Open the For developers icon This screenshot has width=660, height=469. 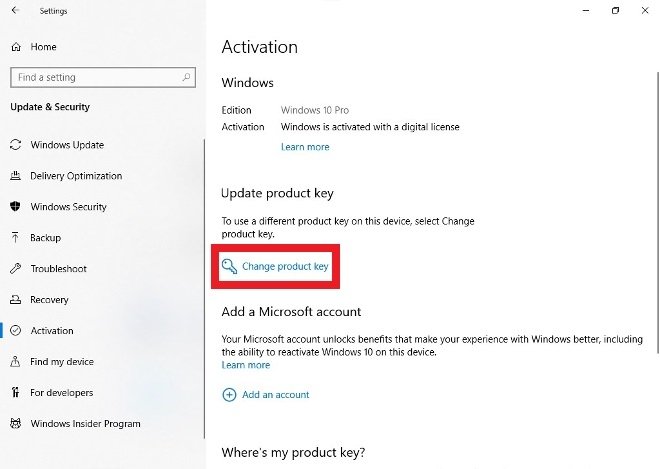16,392
